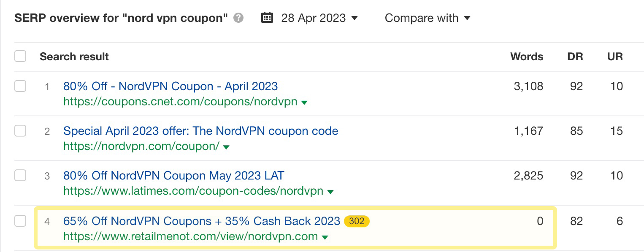The width and height of the screenshot is (644, 252).
Task: Click the Words column header
Action: (526, 56)
